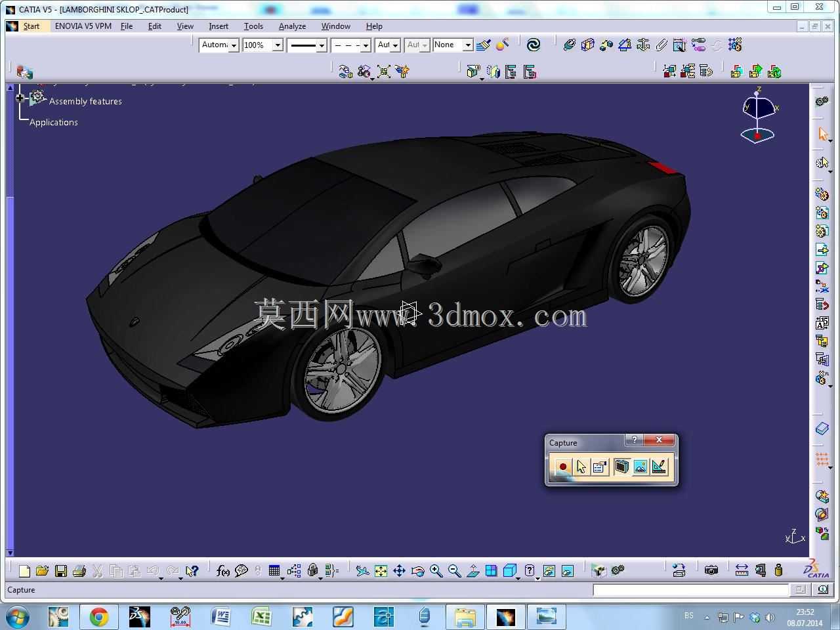Open the Measure Between tool
This screenshot has height=630, width=840.
point(742,570)
